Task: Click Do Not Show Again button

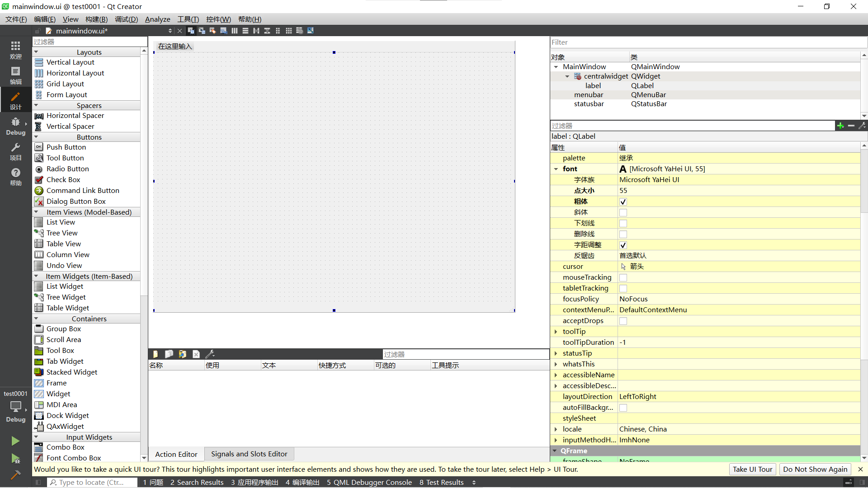Action: (x=815, y=469)
